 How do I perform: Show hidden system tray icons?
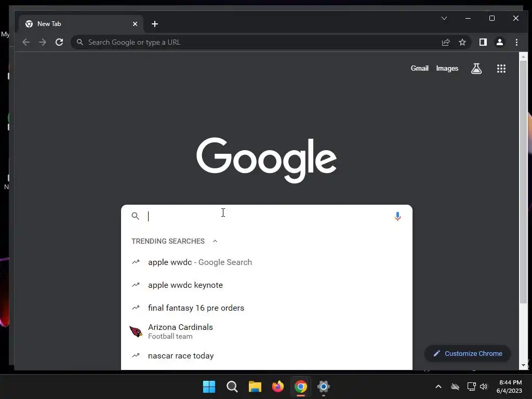[x=438, y=387]
